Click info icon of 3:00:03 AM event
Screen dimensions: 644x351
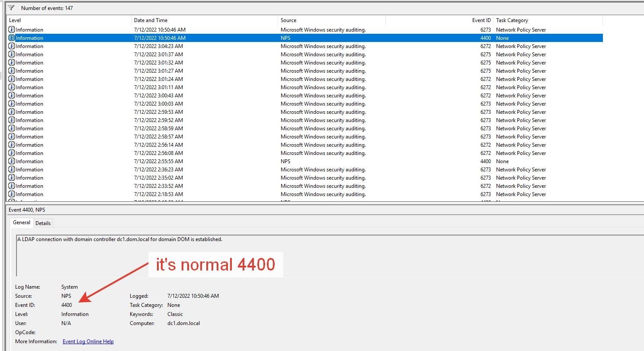12,103
